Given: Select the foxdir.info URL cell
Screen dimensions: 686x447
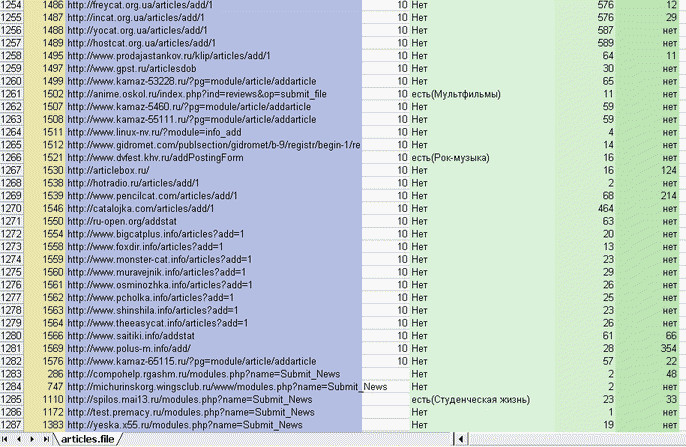Looking at the screenshot, I should [214, 247].
